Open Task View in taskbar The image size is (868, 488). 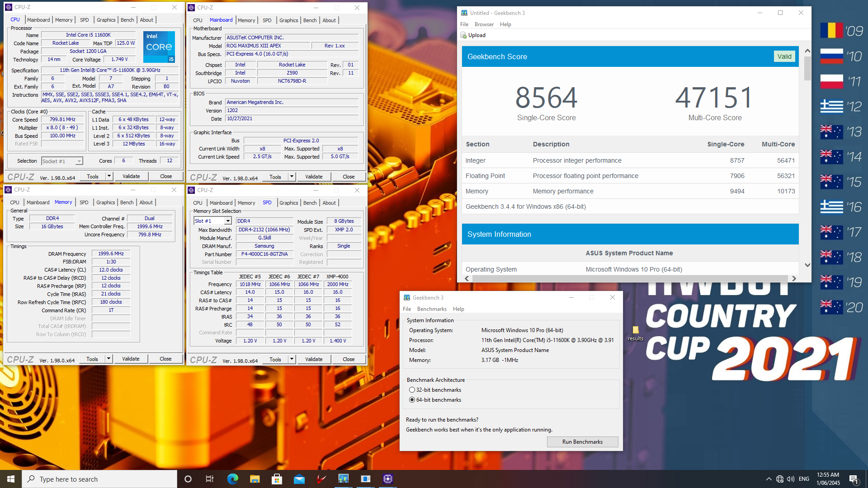210,479
